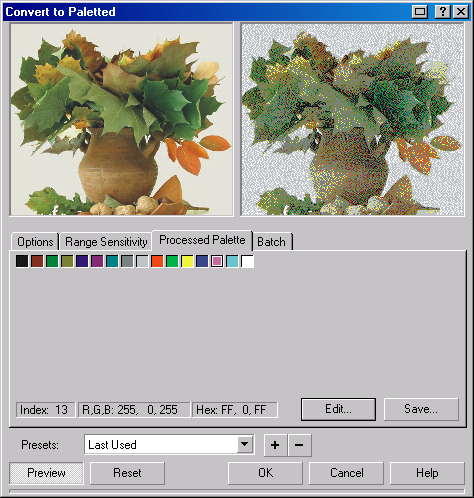Open the Range Sensitivity tab
This screenshot has width=474, height=498.
coord(106,242)
